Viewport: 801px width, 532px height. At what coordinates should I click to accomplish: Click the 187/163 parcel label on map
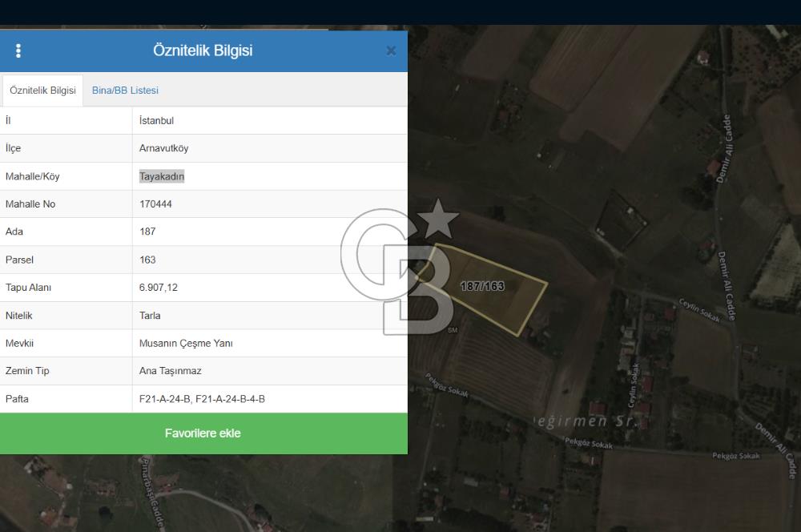click(482, 286)
